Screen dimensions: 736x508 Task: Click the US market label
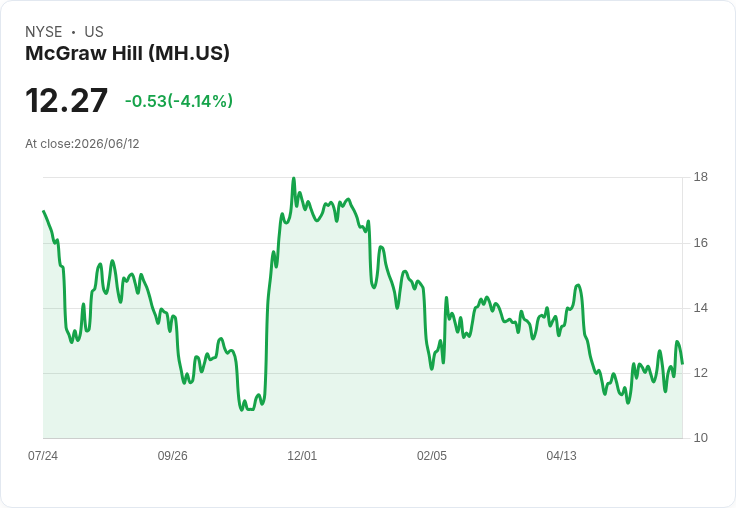(x=94, y=32)
